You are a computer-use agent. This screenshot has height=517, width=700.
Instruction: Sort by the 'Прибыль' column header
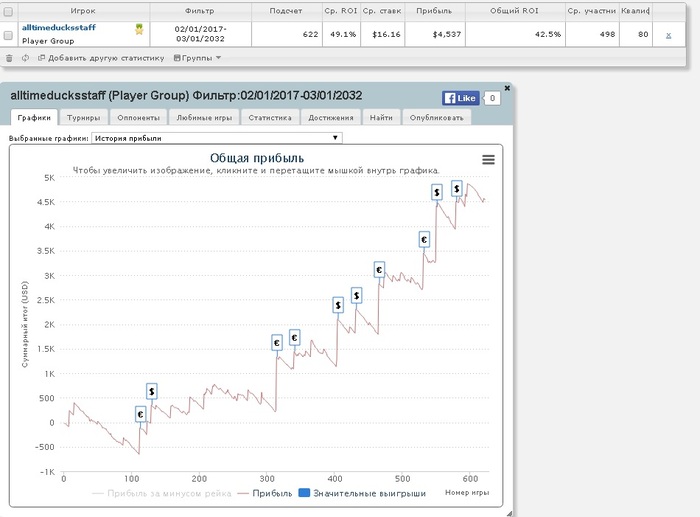434,11
